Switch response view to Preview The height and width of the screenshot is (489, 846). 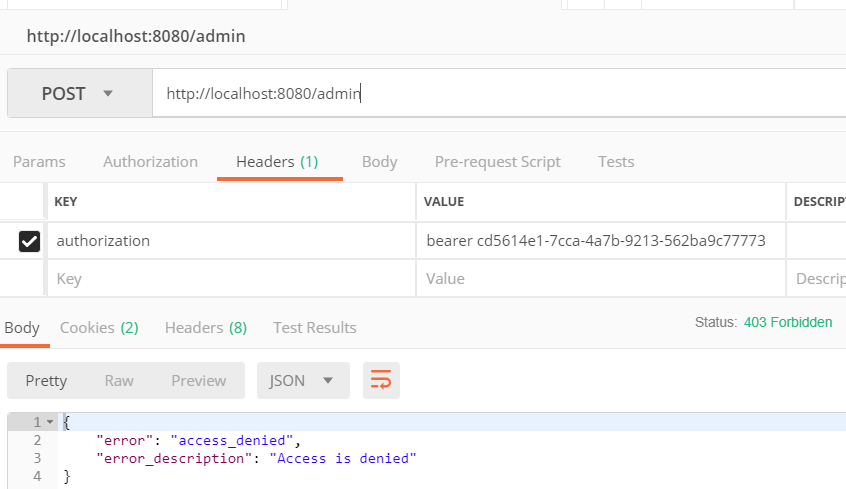pos(198,380)
